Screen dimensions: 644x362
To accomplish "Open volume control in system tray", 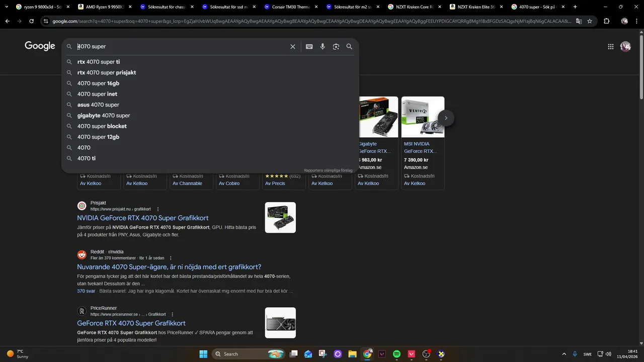I will (x=608, y=354).
